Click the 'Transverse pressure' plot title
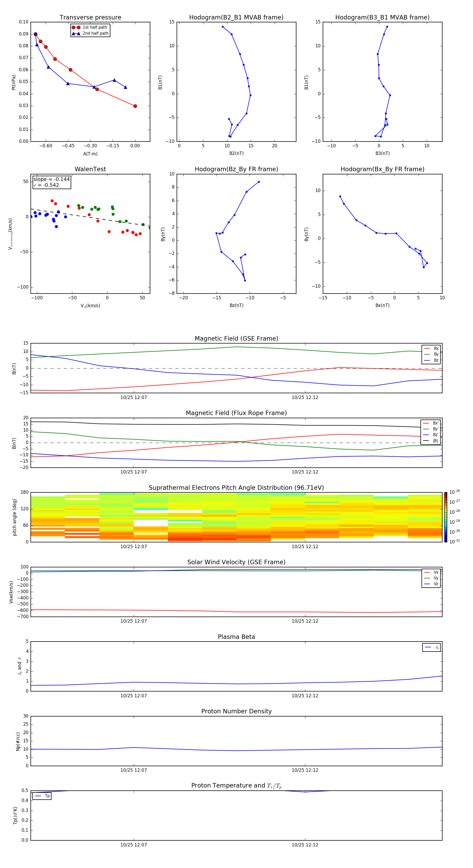The image size is (473, 868). pyautogui.click(x=90, y=18)
